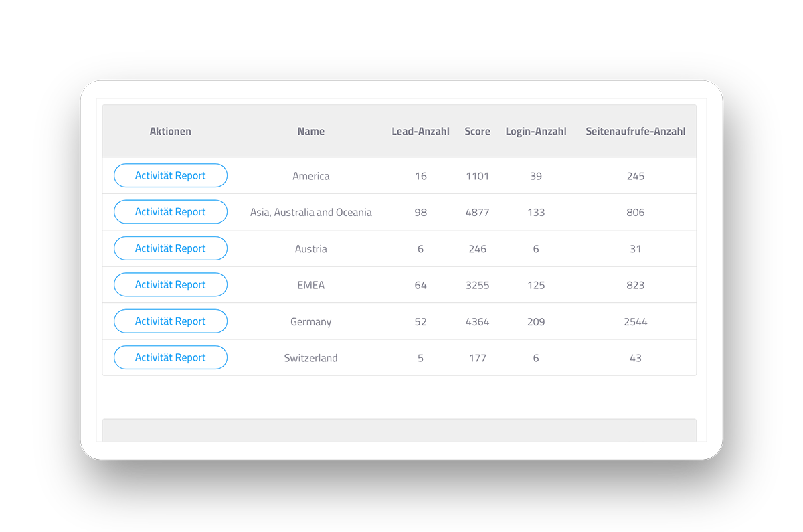This screenshot has height=532, width=803.
Task: Select the Switzerland name cell
Action: pyautogui.click(x=311, y=358)
